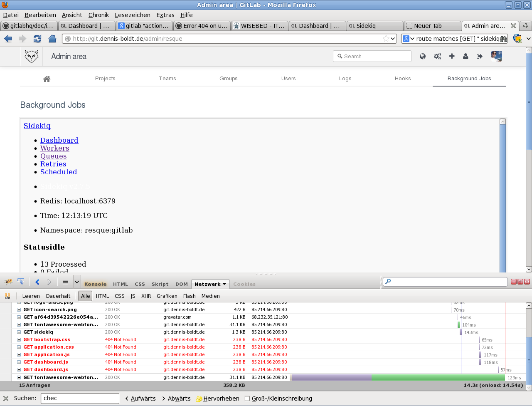Expand the GET application.css request row
This screenshot has width=532, height=406.
point(19,347)
